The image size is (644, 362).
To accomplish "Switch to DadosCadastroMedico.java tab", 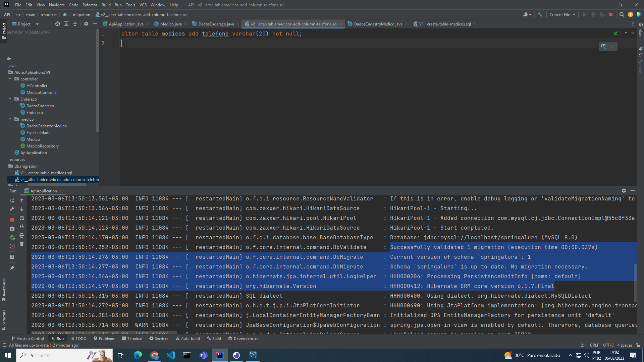I will (x=378, y=24).
